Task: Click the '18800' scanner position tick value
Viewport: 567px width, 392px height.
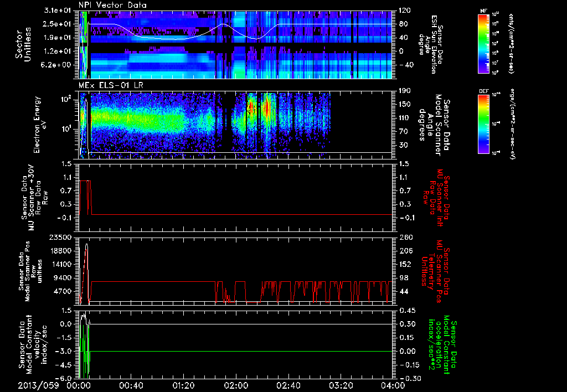Action: (x=60, y=251)
